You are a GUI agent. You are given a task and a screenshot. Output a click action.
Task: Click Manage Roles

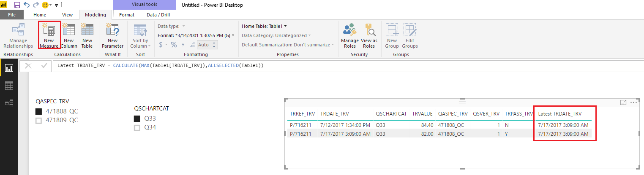coord(349,36)
